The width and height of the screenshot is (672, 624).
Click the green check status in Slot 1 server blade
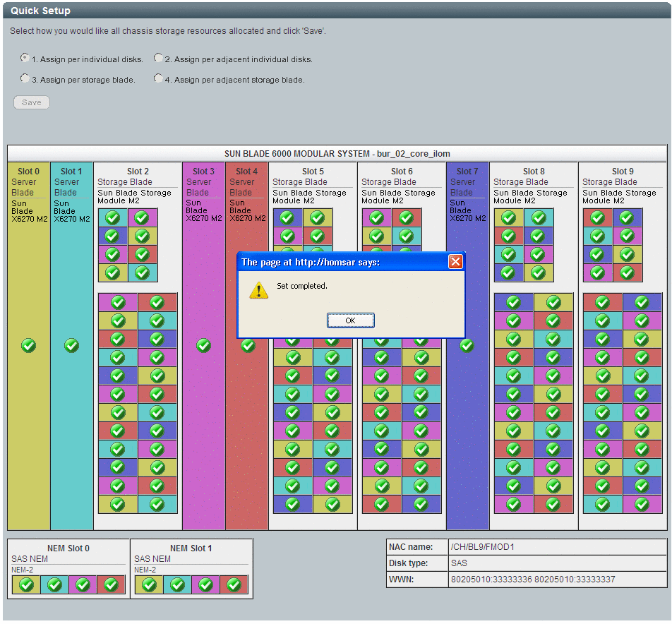[x=71, y=345]
